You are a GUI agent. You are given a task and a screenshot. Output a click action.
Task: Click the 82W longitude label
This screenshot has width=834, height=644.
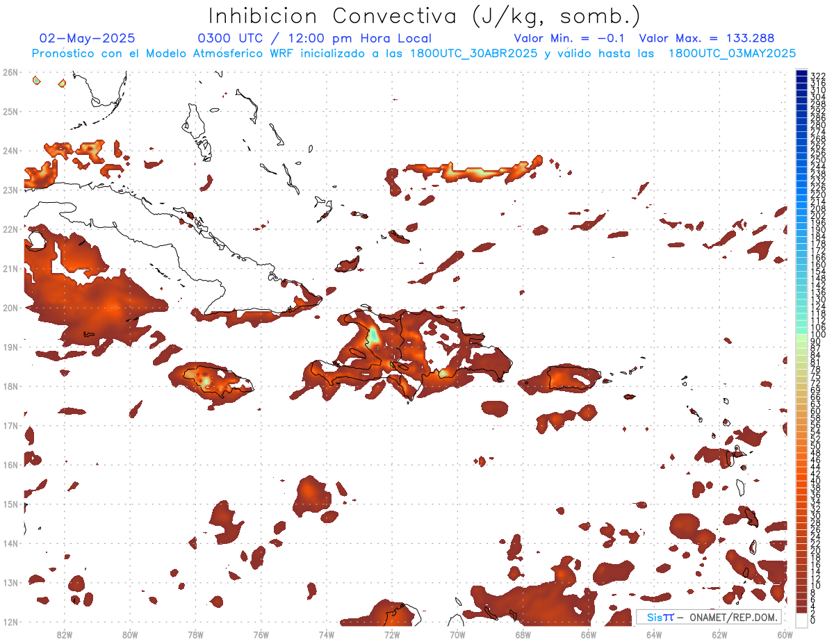pyautogui.click(x=64, y=634)
